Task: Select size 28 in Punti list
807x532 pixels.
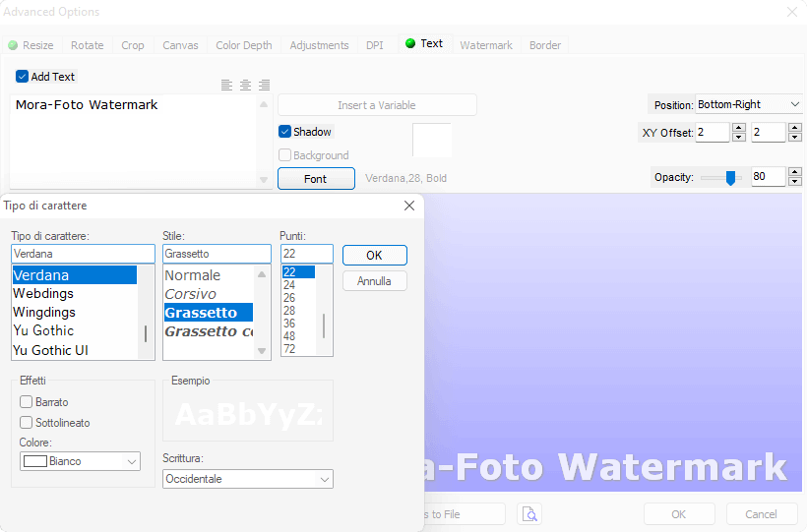Action: tap(298, 310)
